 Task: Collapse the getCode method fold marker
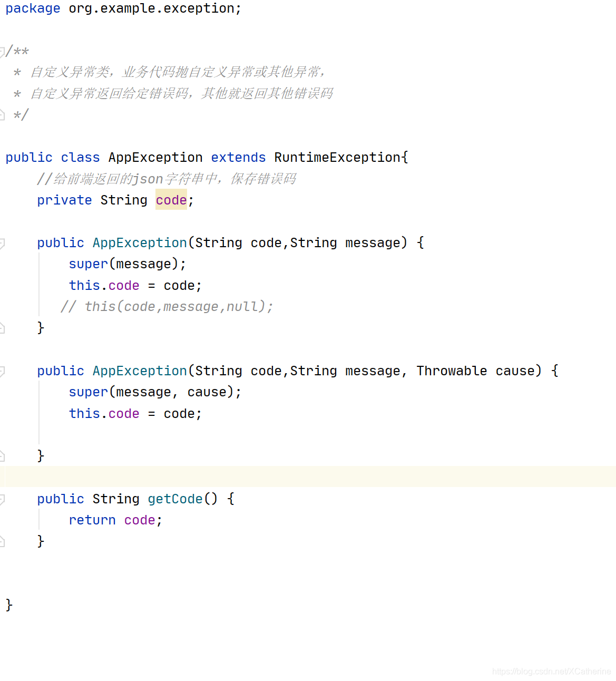[x=2, y=499]
